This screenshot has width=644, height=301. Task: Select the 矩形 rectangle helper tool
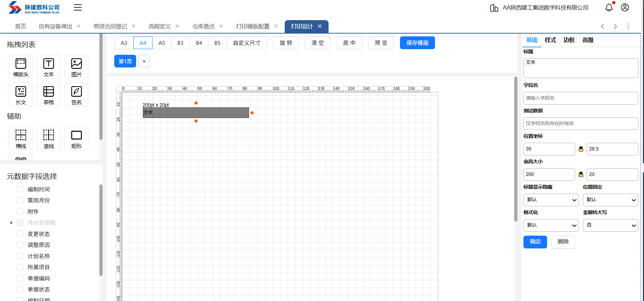76,138
